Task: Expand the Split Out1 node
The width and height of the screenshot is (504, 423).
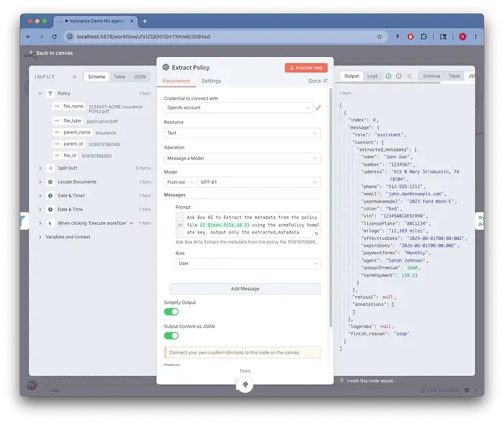Action: (x=40, y=168)
